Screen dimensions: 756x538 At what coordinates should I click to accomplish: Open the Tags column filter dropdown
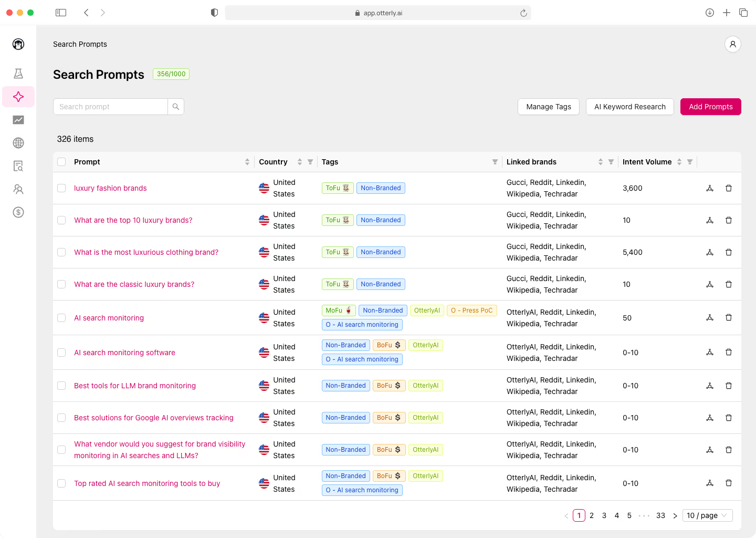pyautogui.click(x=495, y=162)
